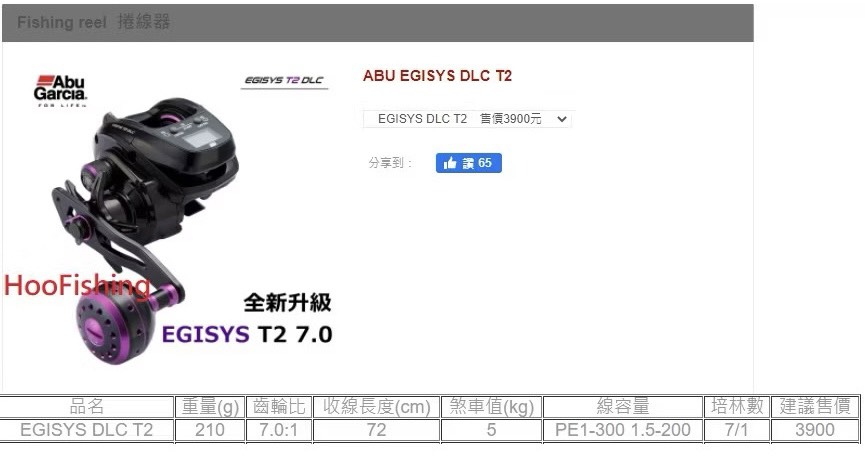Click the PE1-300 1.5-200 line capacity cell
The image size is (865, 459).
coord(623,430)
